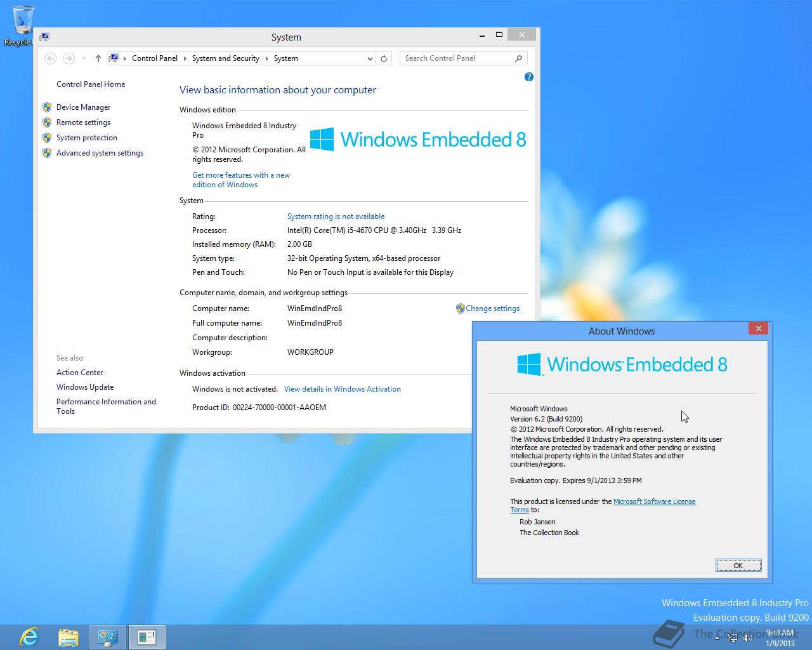
Task: Click Change settings for computer name
Action: click(x=492, y=308)
